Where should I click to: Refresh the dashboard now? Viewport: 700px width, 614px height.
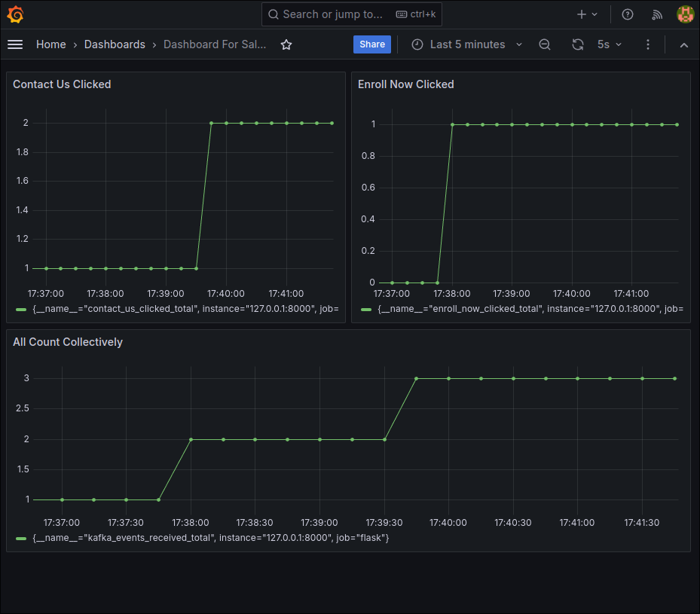click(x=578, y=44)
